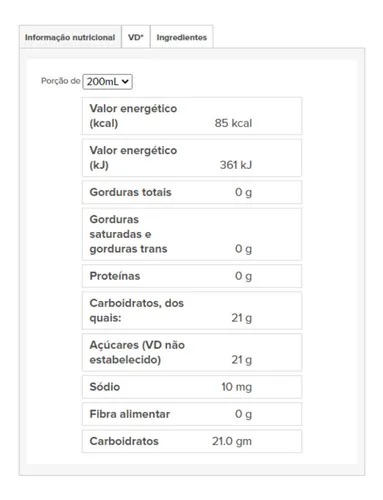Click the Fibra alimentar row
The width and height of the screenshot is (383, 500).
[x=192, y=414]
